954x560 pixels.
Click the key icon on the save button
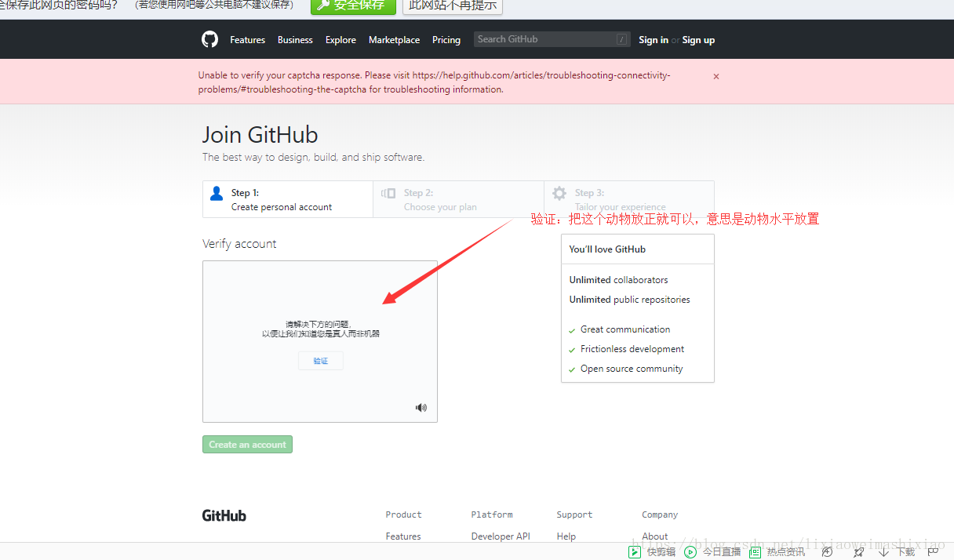tap(323, 5)
